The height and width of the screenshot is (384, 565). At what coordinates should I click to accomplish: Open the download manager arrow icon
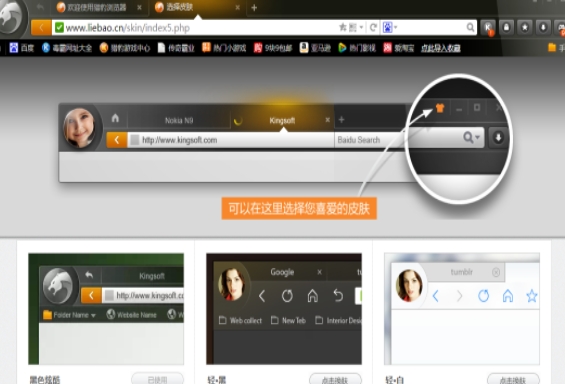[x=543, y=27]
